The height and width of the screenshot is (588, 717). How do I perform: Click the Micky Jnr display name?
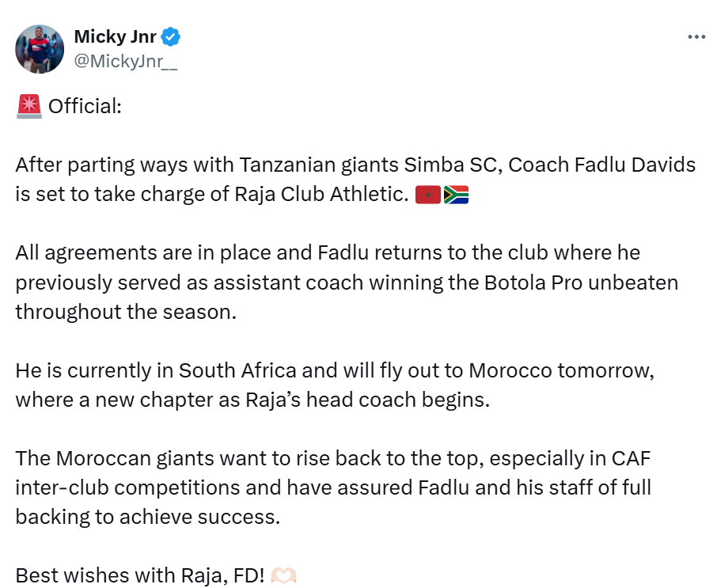pos(115,36)
